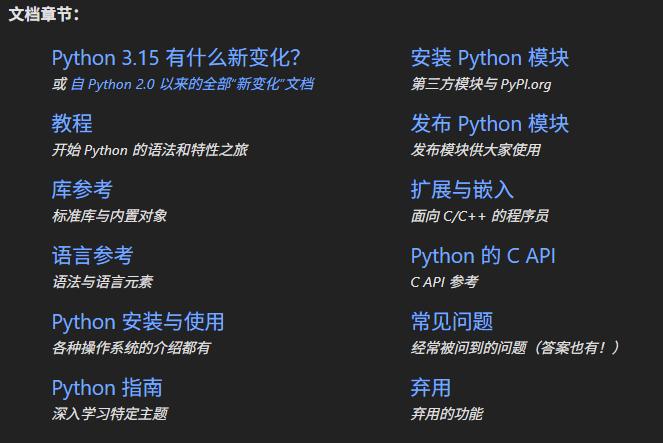
Task: Open the 'Python 的 C API' link
Action: pos(483,255)
